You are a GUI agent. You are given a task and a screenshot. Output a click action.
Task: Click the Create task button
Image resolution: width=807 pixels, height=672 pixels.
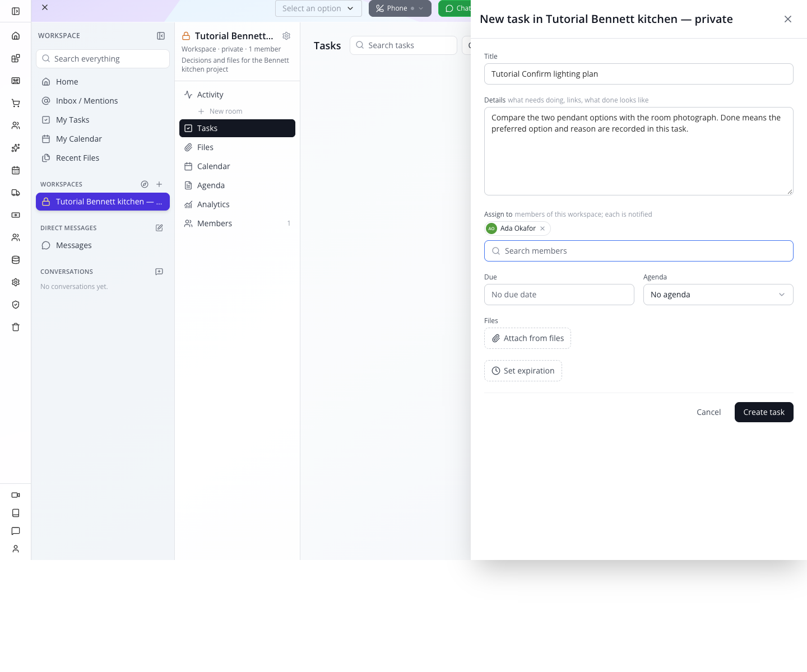(x=764, y=412)
